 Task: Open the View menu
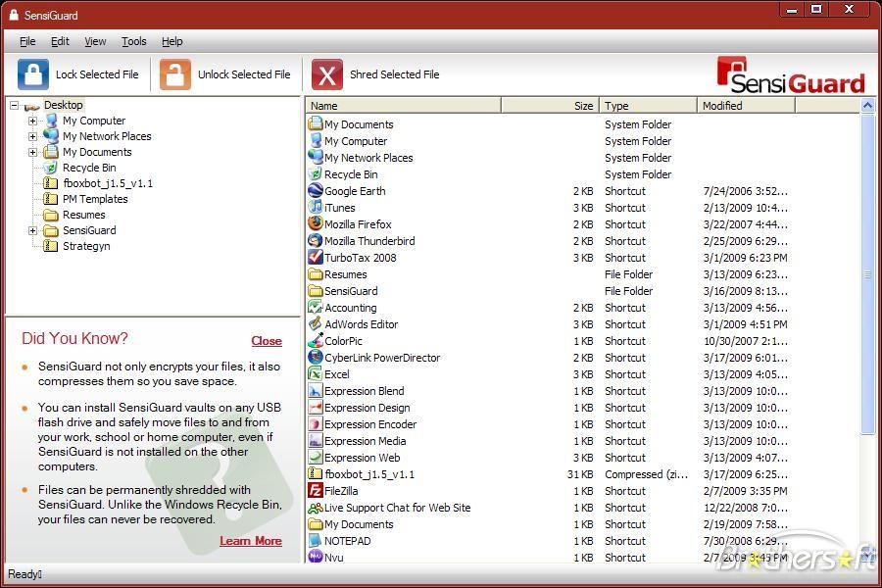click(95, 41)
